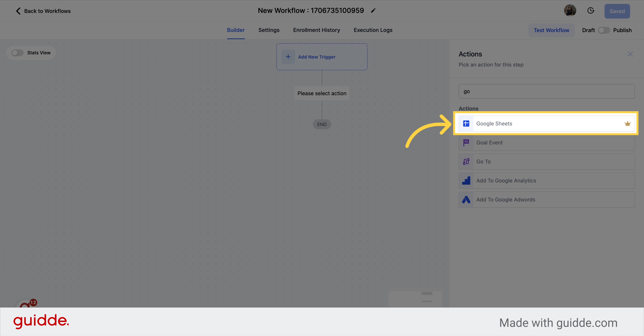Click the canvas minimap thumbnail
The image size is (644, 336).
click(415, 299)
